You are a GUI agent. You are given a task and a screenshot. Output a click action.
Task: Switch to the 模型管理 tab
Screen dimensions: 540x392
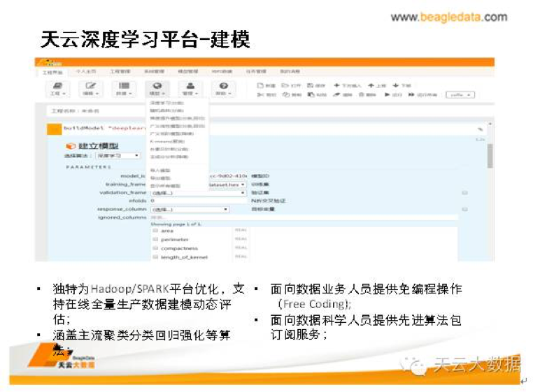(188, 71)
